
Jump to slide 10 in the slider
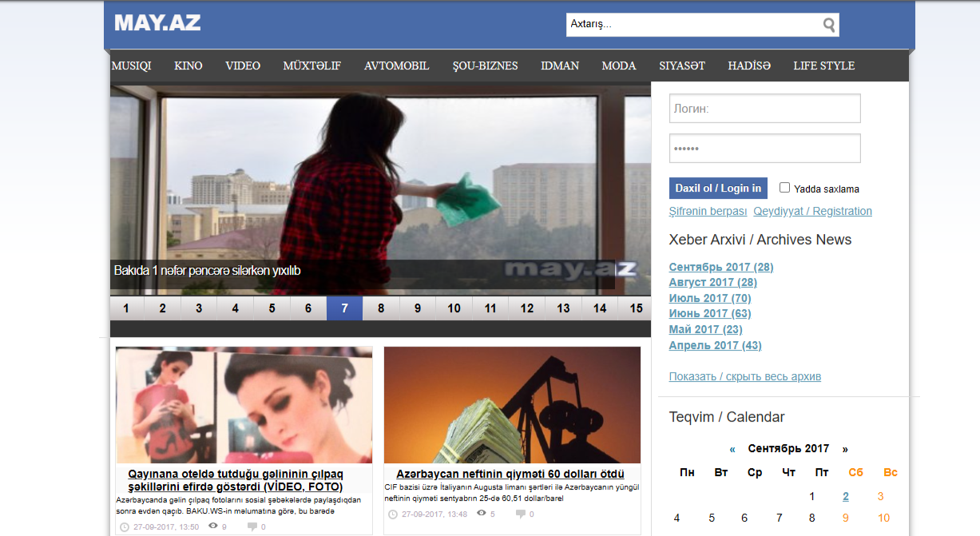click(454, 308)
